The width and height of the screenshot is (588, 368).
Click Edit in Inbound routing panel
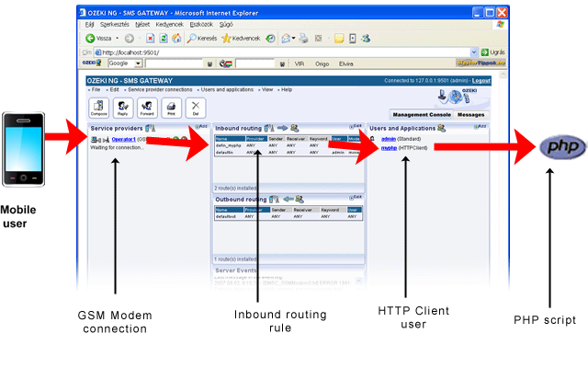pyautogui.click(x=356, y=127)
